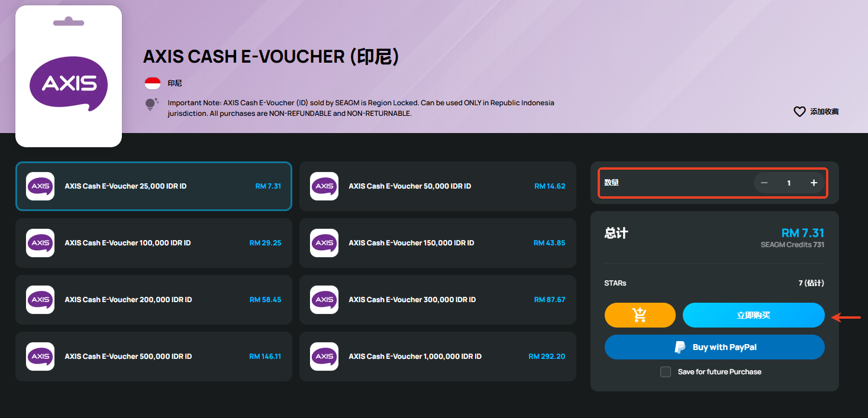Screen dimensions: 868x418
Task: Click the 印尼 region label beside flag
Action: [175, 83]
